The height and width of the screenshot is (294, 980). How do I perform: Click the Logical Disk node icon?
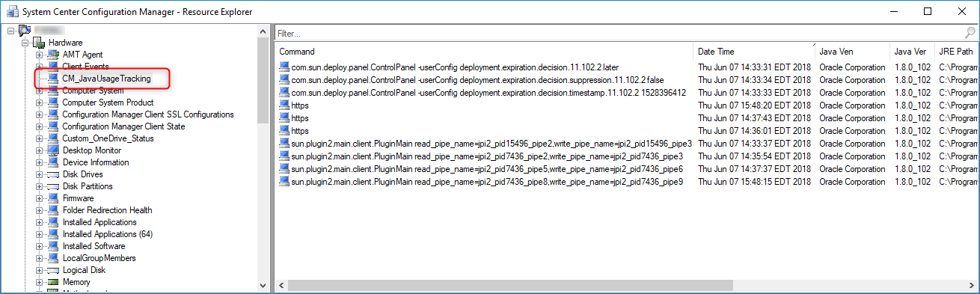pos(53,270)
